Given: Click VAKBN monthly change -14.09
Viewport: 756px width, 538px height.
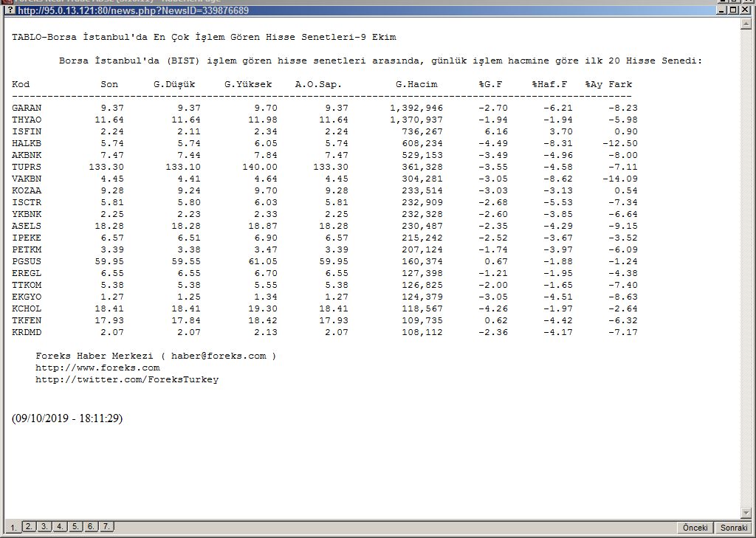Looking at the screenshot, I should pyautogui.click(x=620, y=179).
